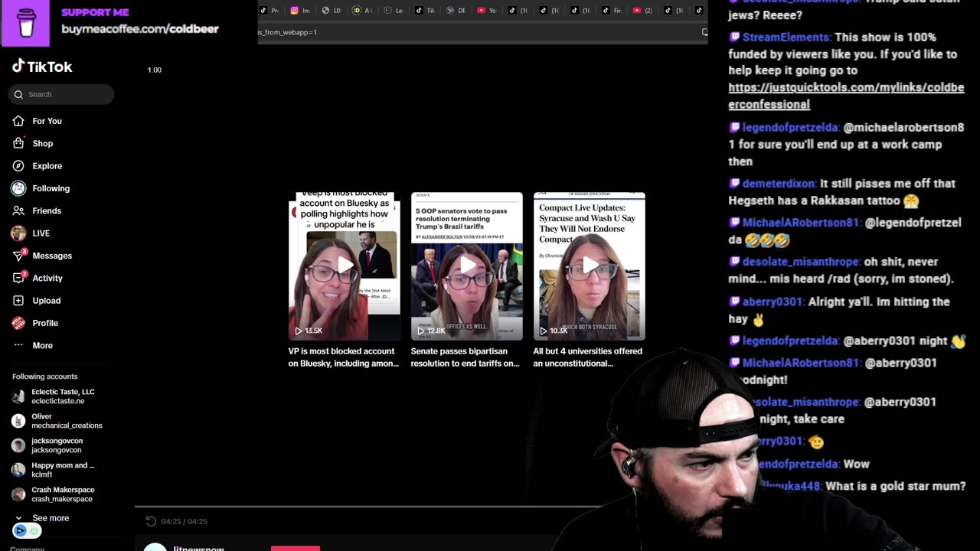The image size is (980, 551).
Task: Click the Upload plus icon
Action: (18, 301)
